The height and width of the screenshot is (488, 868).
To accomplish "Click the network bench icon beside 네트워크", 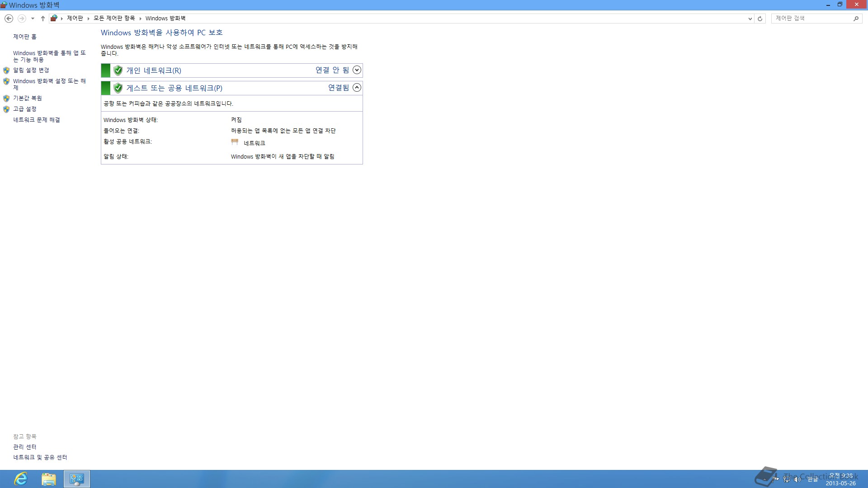I will pyautogui.click(x=235, y=142).
